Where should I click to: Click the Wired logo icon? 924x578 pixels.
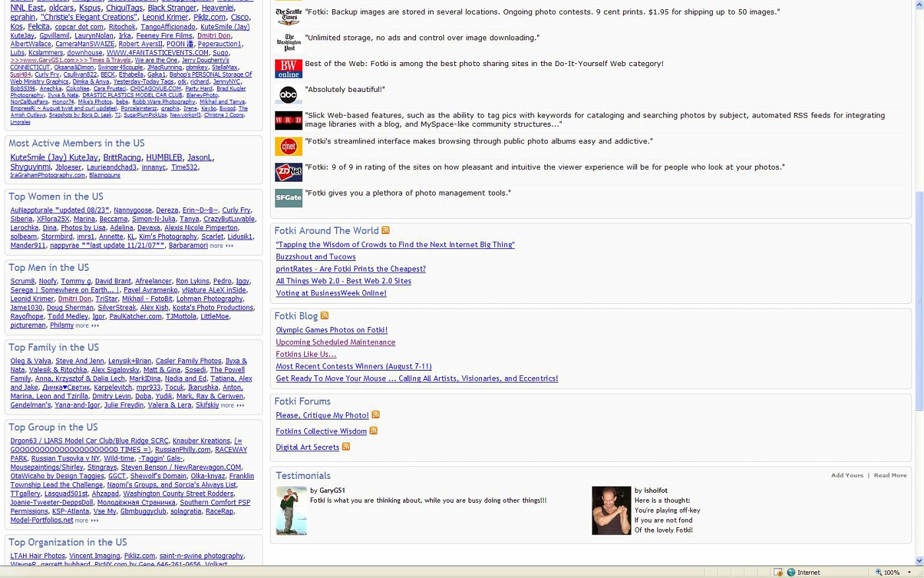288,120
